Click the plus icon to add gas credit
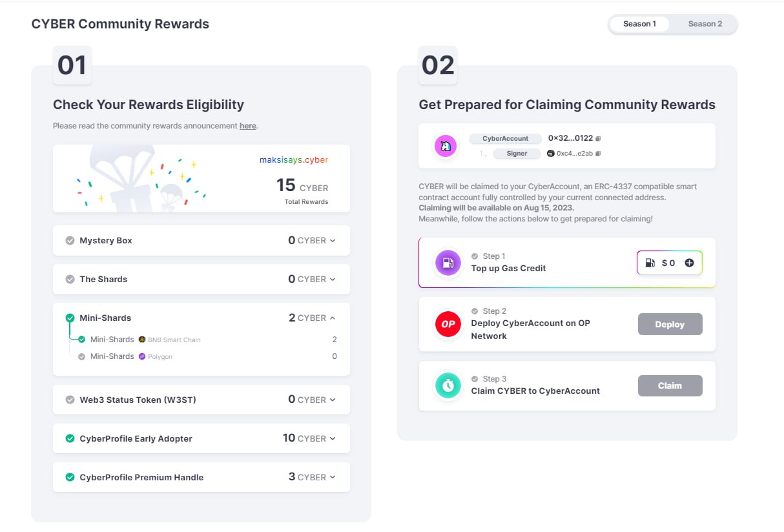Image resolution: width=784 pixels, height=532 pixels. [689, 263]
